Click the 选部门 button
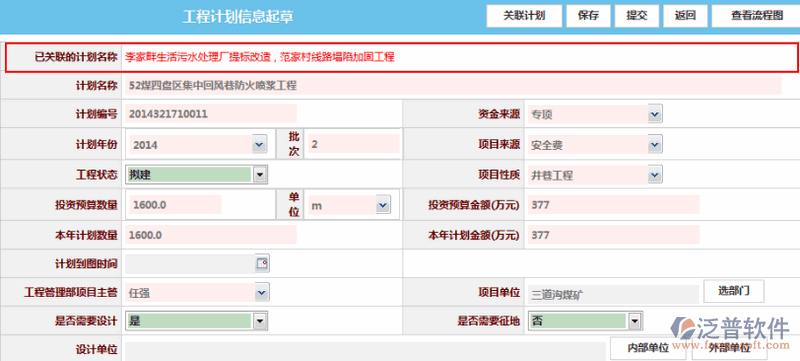The height and width of the screenshot is (361, 800). (734, 291)
